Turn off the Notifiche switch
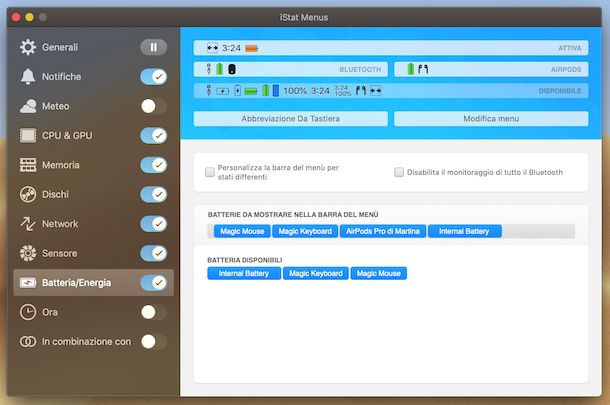The image size is (610, 405). click(x=154, y=77)
